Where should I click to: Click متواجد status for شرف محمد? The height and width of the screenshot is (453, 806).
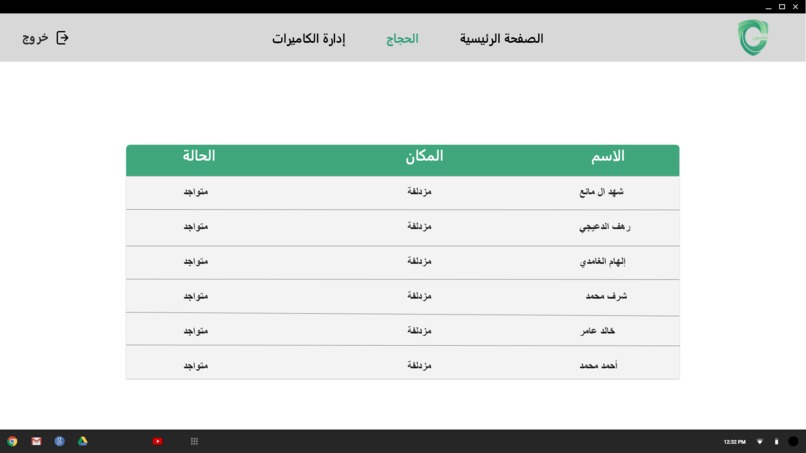[196, 296]
